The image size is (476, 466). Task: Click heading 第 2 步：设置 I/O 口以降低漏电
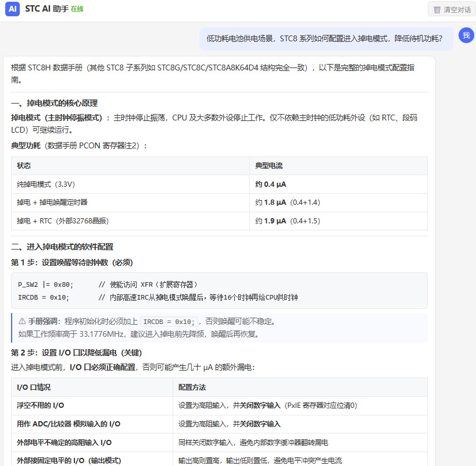coord(77,353)
